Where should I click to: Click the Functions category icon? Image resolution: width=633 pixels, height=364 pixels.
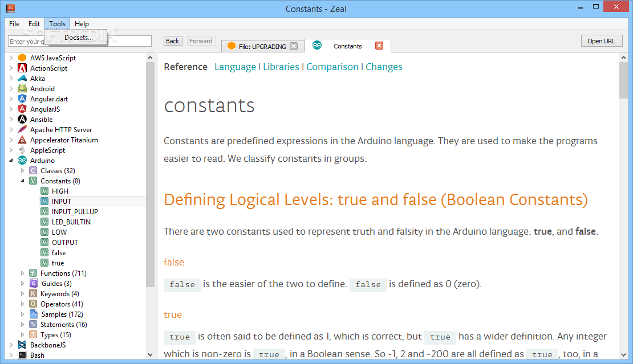point(33,273)
